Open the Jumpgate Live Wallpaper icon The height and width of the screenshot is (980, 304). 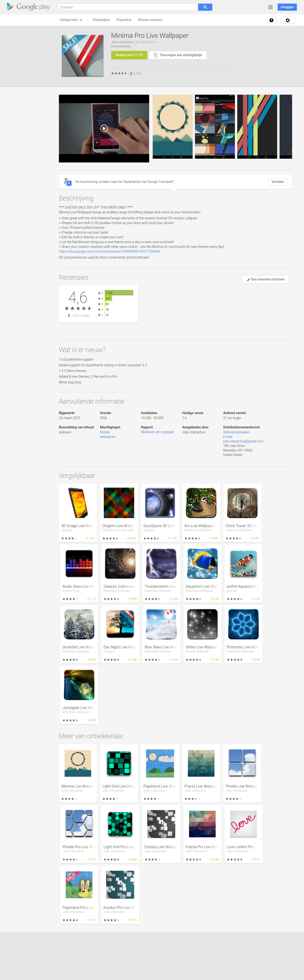point(79,685)
